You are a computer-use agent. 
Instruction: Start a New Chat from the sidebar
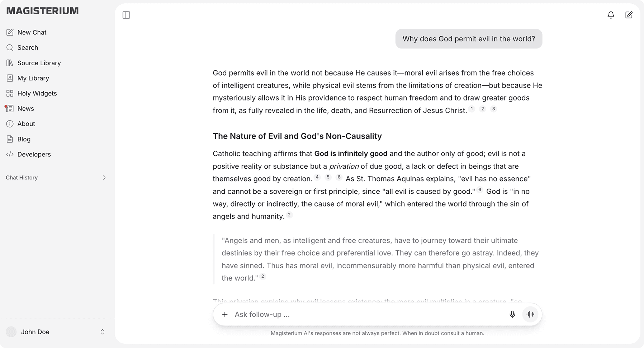[32, 32]
